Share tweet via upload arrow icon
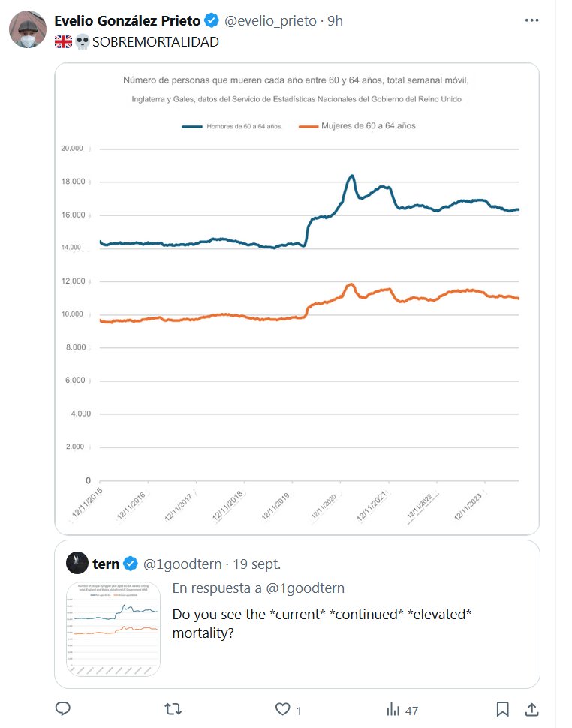Viewport: 572px width, 728px height. tap(531, 709)
